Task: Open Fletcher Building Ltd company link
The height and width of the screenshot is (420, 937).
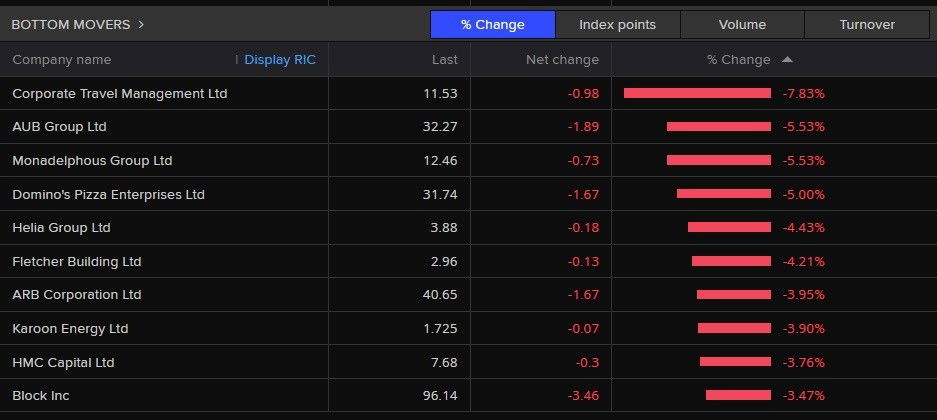Action: tap(77, 262)
